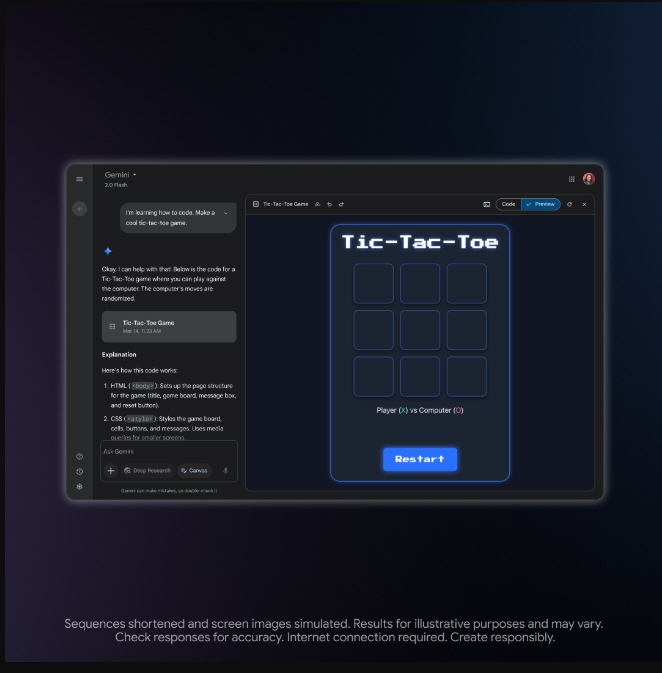Switch to the Code view
The width and height of the screenshot is (662, 673).
(508, 204)
